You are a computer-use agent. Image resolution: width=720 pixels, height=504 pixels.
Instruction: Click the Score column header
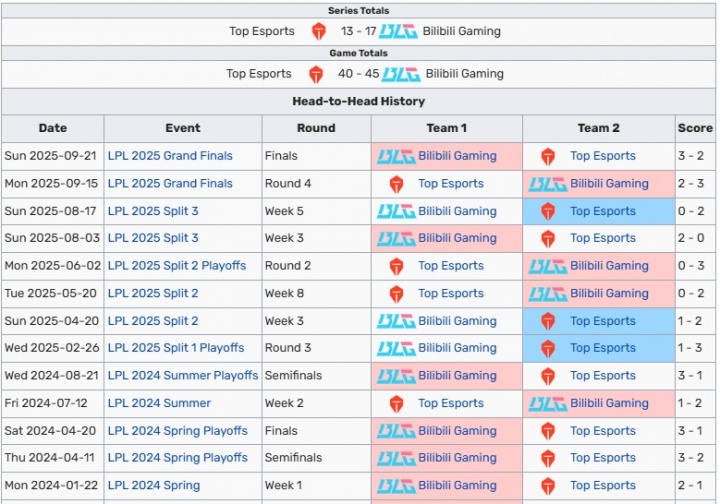pos(695,128)
